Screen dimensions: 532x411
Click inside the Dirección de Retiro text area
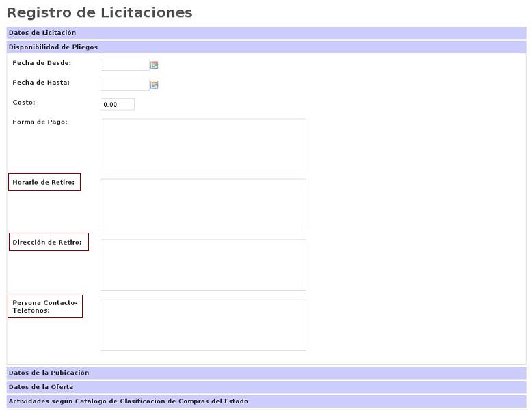coord(203,265)
